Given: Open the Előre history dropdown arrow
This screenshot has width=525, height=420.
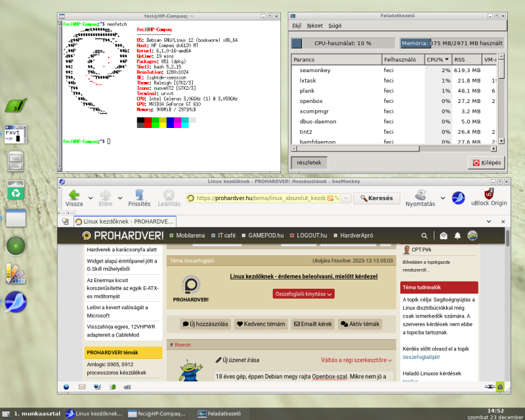Looking at the screenshot, I should [x=120, y=198].
